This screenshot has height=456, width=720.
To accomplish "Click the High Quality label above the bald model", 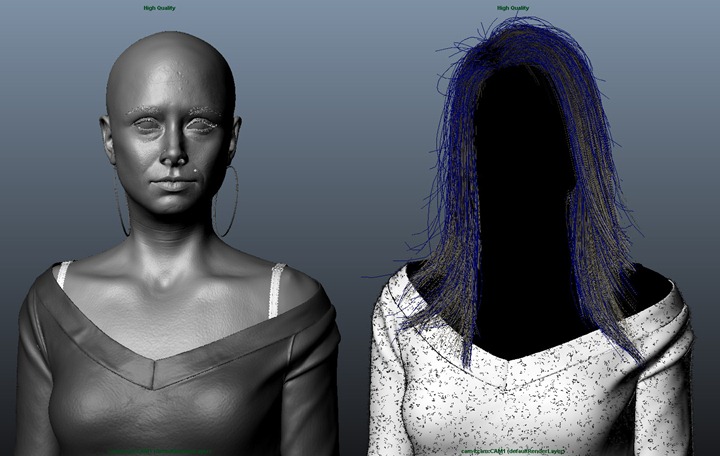I will click(159, 8).
